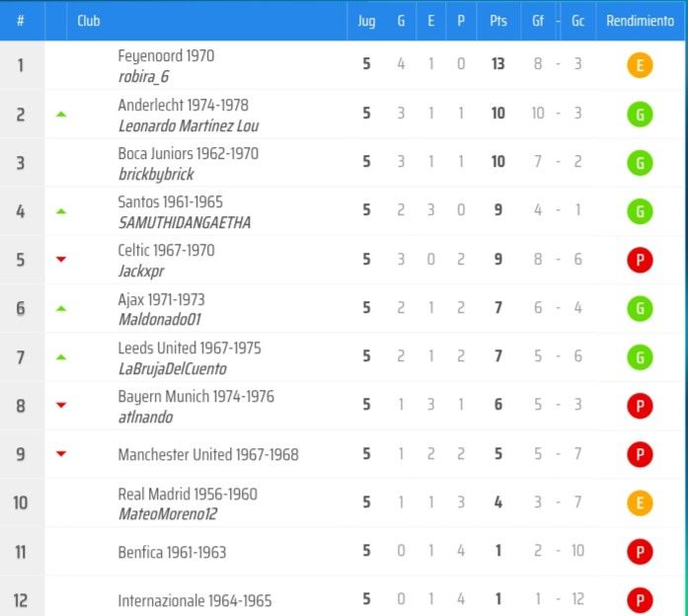Open the Feyenoord 1970 team link
The height and width of the screenshot is (616, 688).
166,55
